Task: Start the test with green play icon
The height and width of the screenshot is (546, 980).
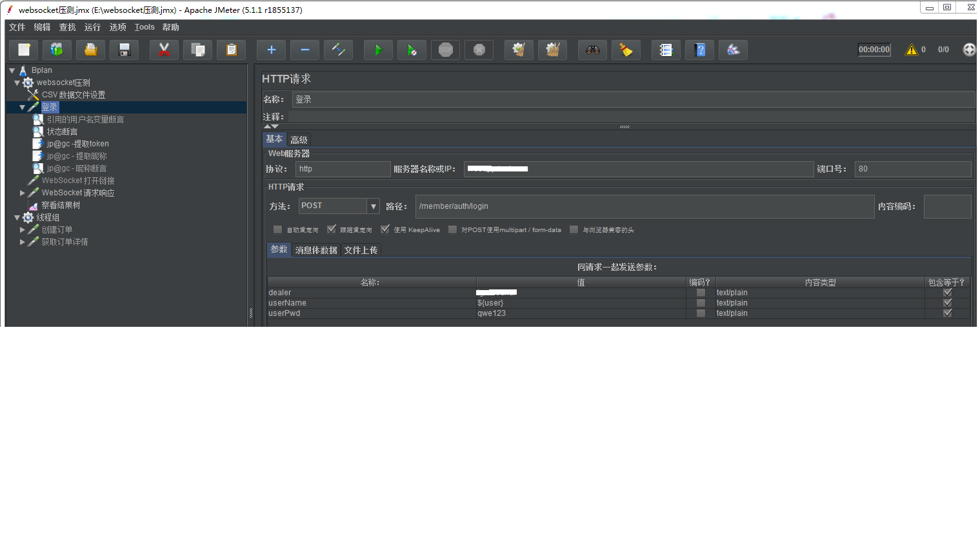Action: (x=378, y=50)
